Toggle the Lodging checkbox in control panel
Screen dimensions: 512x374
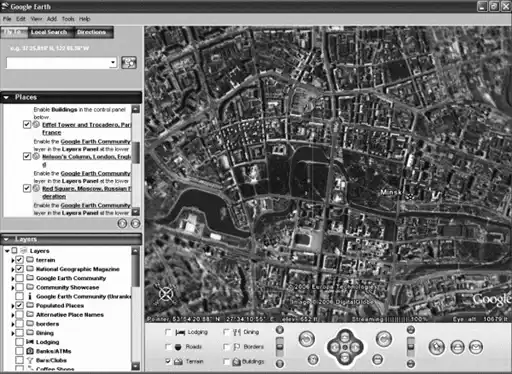168,332
